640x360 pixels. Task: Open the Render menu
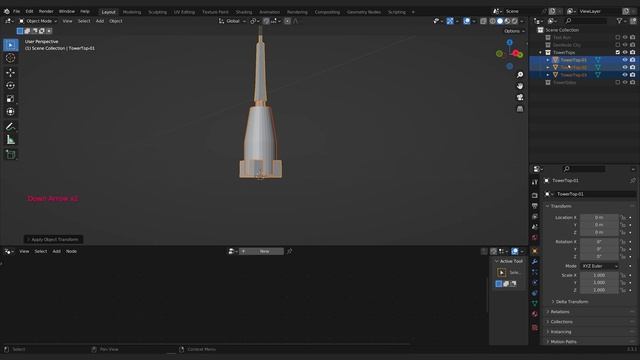pos(46,11)
